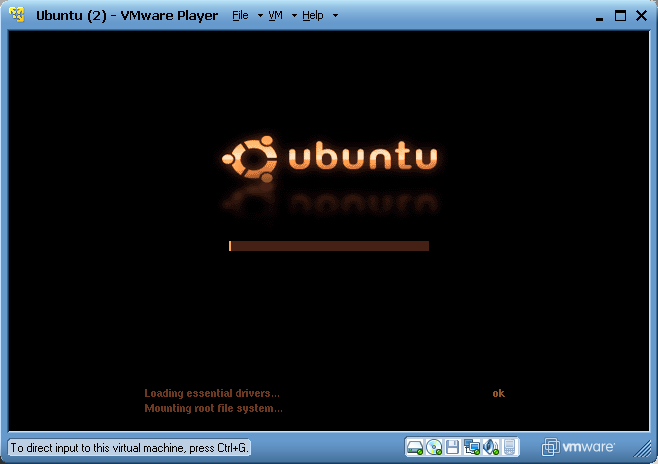Click the VMware Player title bar icon
This screenshot has width=658, height=464.
point(17,15)
